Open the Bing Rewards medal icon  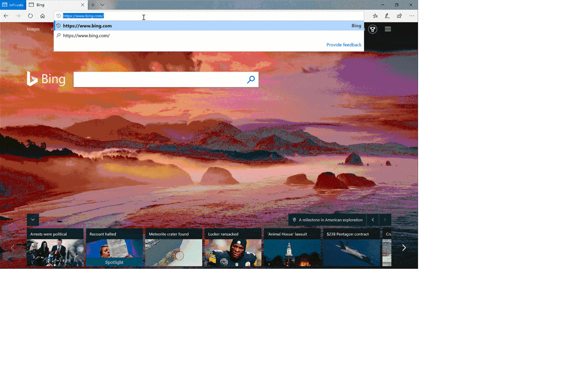373,29
